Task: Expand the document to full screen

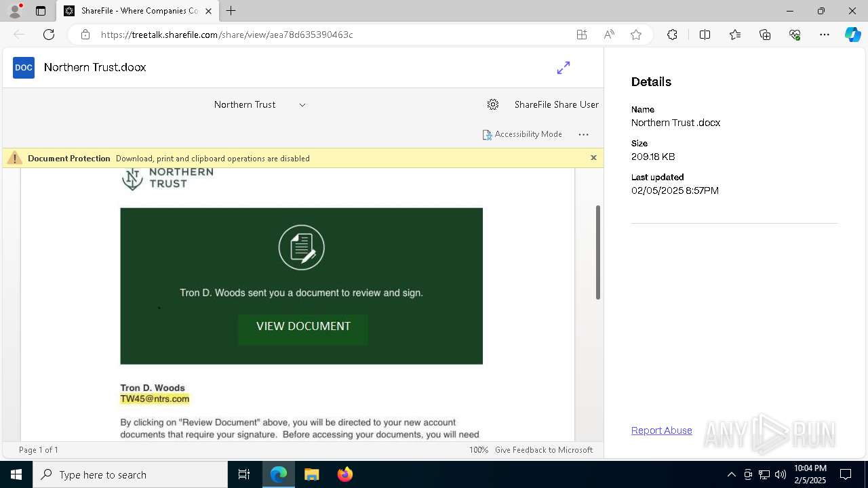Action: pos(564,68)
